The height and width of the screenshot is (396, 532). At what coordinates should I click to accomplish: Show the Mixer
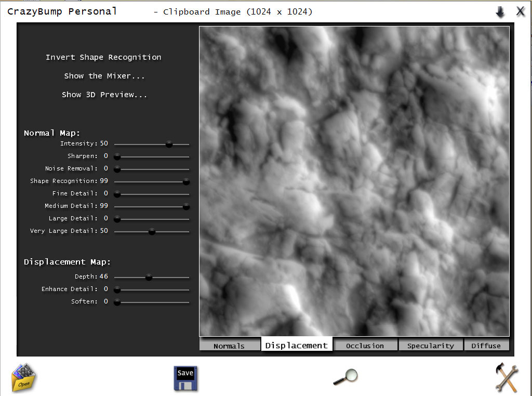(104, 76)
